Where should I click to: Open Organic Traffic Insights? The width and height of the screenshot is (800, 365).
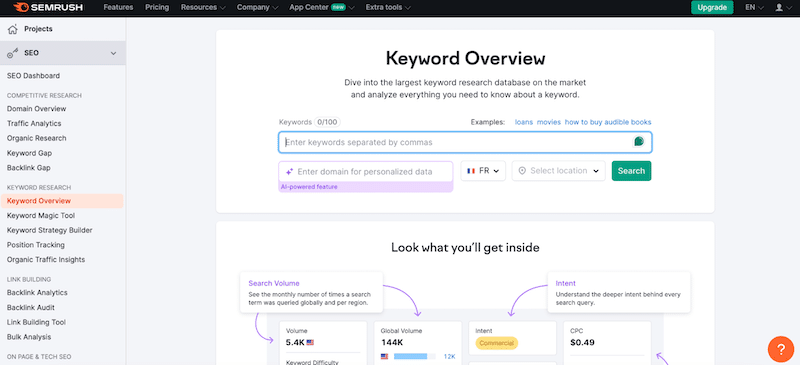tap(46, 260)
